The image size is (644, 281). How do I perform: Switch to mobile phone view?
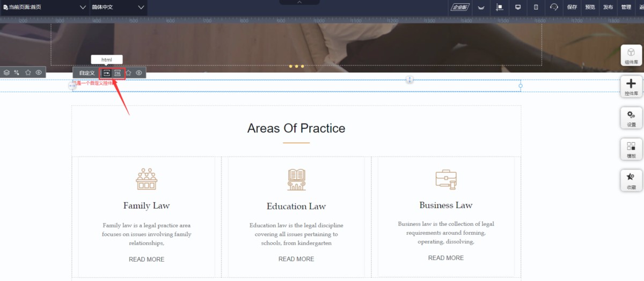pyautogui.click(x=536, y=7)
